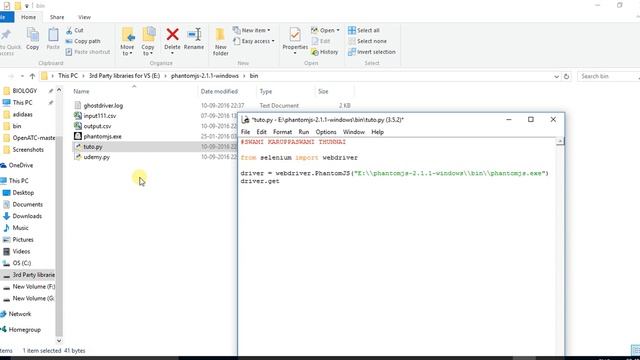Click '3rd Party libraries for VS (E:)' breadcrumb
This screenshot has height=360, width=640.
[x=124, y=76]
